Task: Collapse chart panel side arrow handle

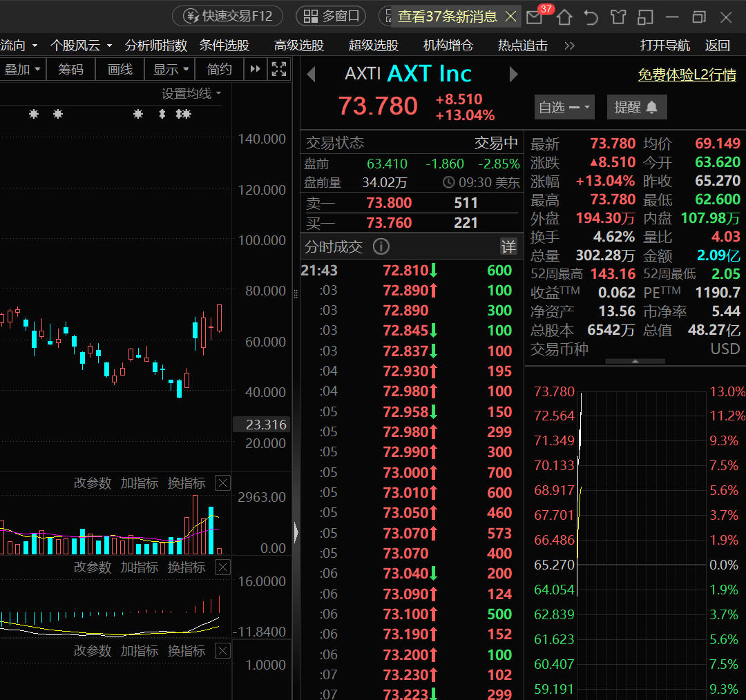Action: (x=296, y=533)
